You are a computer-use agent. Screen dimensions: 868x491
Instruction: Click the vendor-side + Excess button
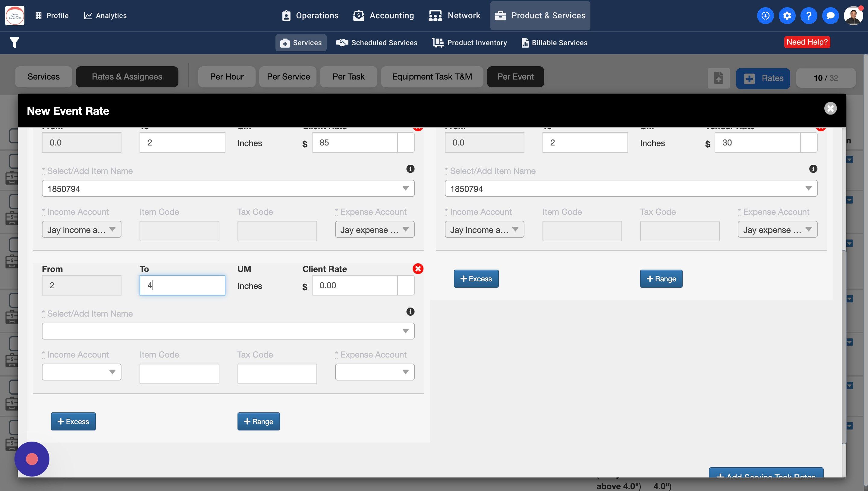[476, 279]
